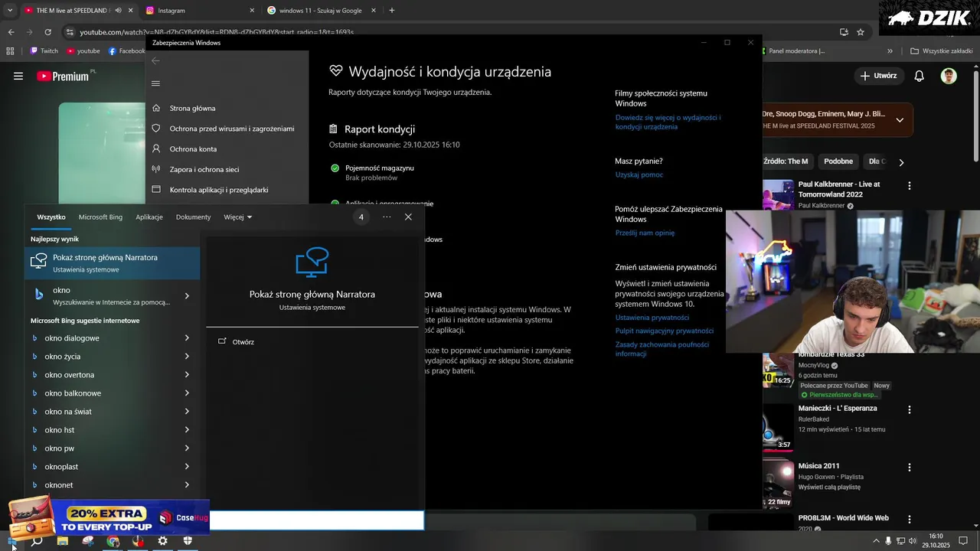Screen dimensions: 980x551
Task: Bookmark this page with star icon
Action: (x=861, y=32)
